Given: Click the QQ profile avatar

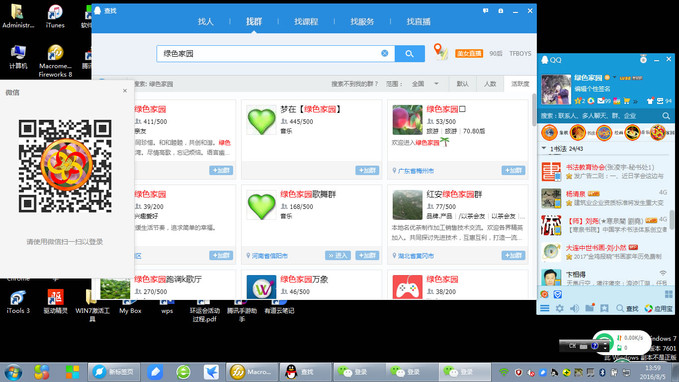Looking at the screenshot, I should [x=556, y=90].
